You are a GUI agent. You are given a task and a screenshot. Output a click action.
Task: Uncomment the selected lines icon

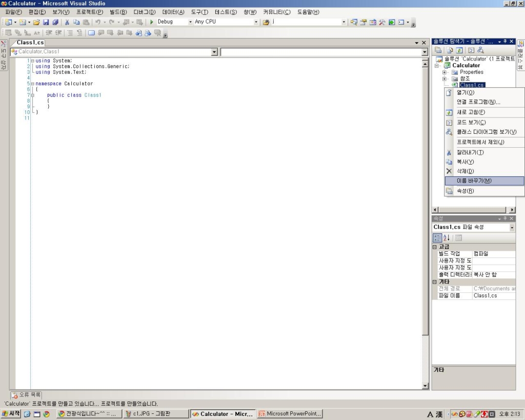point(79,33)
